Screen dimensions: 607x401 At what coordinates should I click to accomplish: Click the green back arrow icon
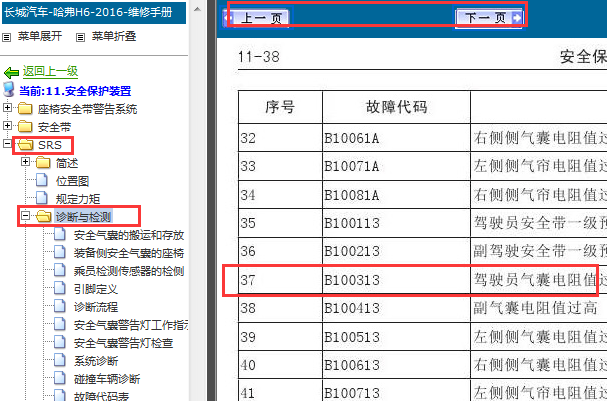(11, 72)
